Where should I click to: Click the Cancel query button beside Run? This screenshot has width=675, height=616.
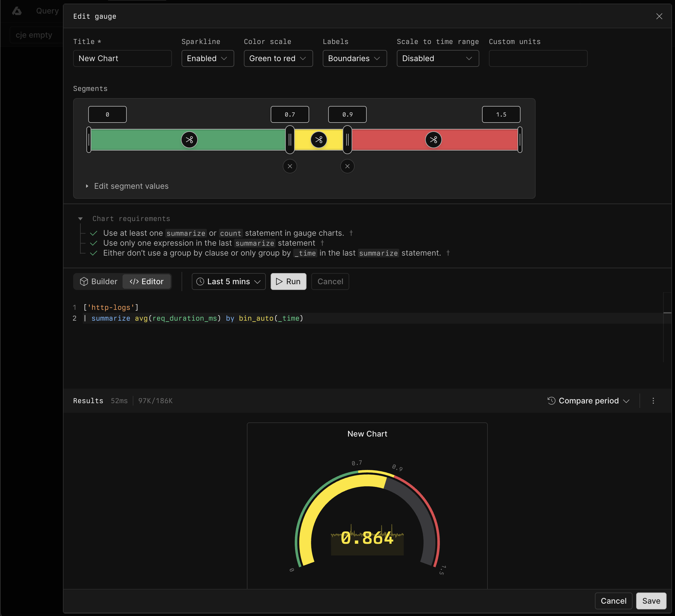[330, 282]
